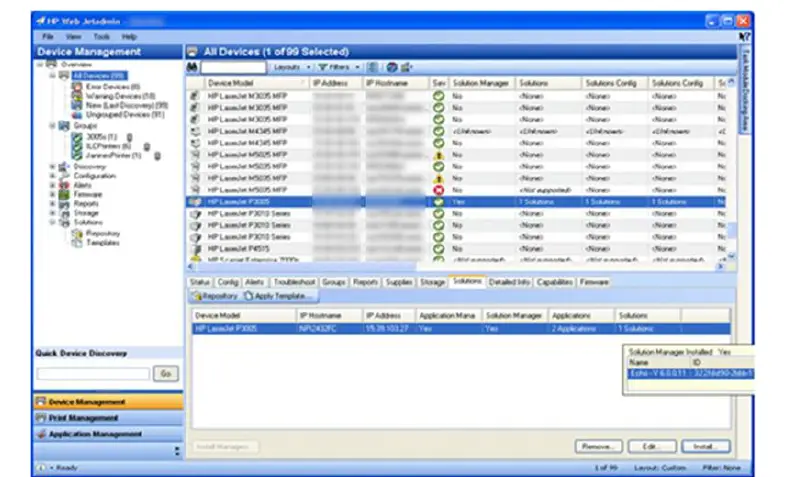Image resolution: width=798 pixels, height=477 pixels.
Task: Open the Filters dropdown
Action: [x=339, y=67]
